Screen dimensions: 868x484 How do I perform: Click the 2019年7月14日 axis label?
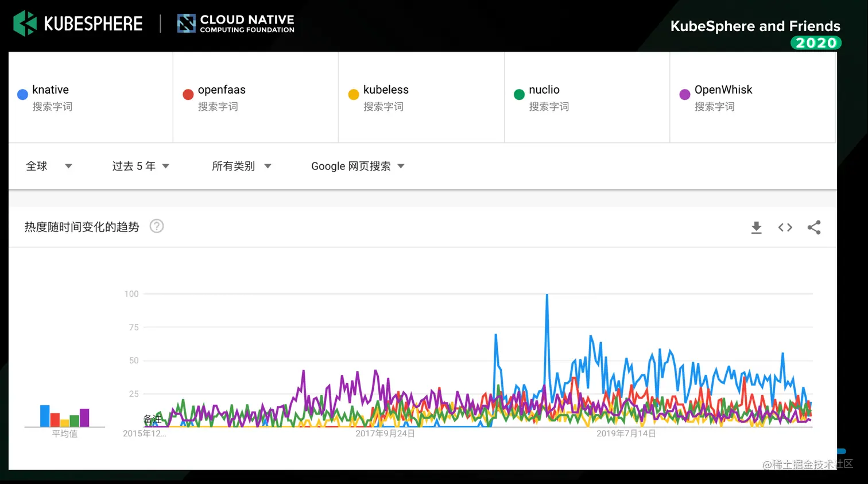tap(626, 433)
